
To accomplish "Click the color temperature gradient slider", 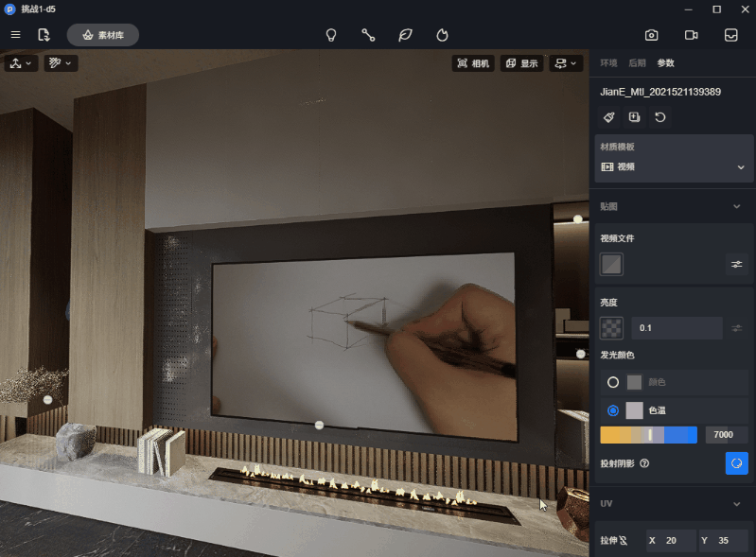I will tap(648, 435).
